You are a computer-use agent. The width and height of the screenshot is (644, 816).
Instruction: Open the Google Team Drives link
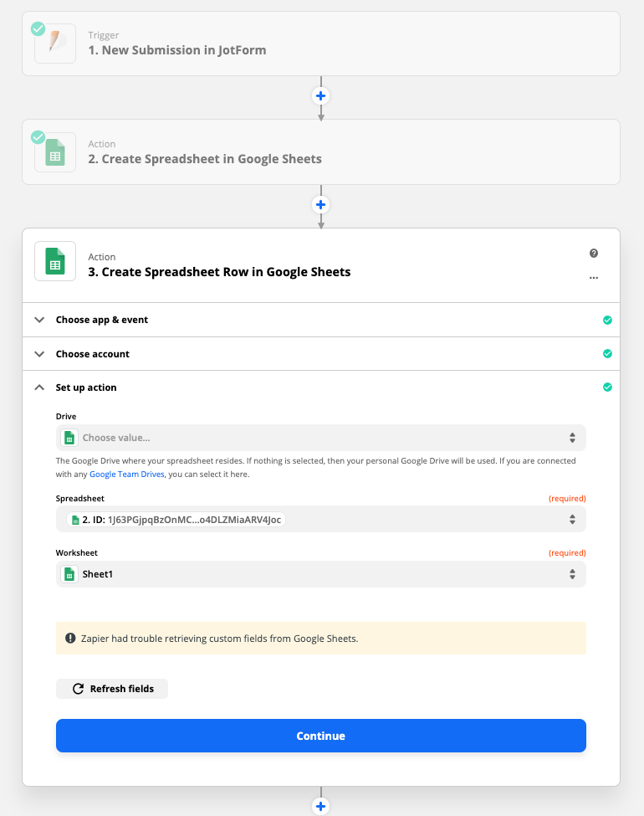click(x=127, y=474)
